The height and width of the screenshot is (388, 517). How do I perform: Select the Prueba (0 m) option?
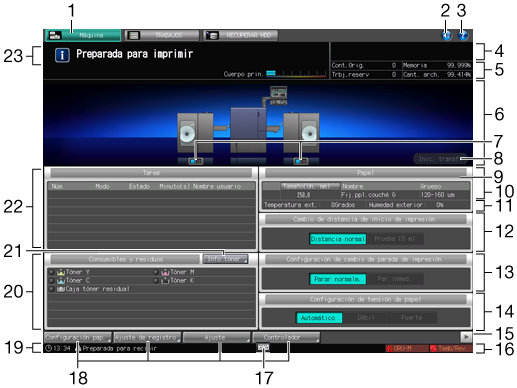[395, 239]
